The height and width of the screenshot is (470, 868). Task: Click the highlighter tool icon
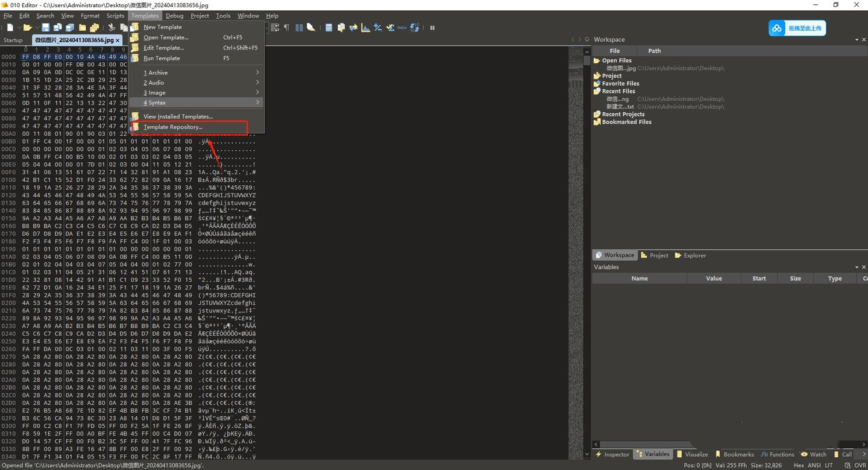click(x=310, y=27)
